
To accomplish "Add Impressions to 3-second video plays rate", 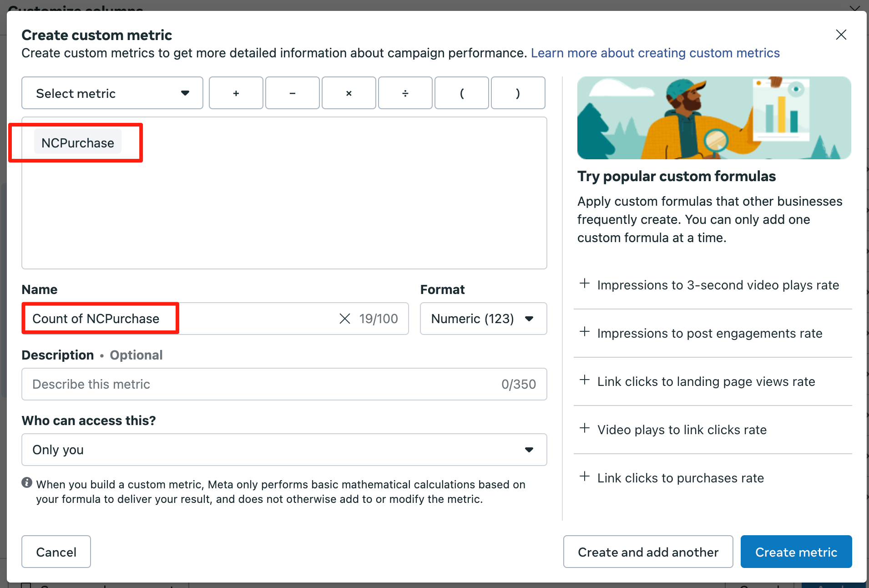I will pyautogui.click(x=712, y=285).
